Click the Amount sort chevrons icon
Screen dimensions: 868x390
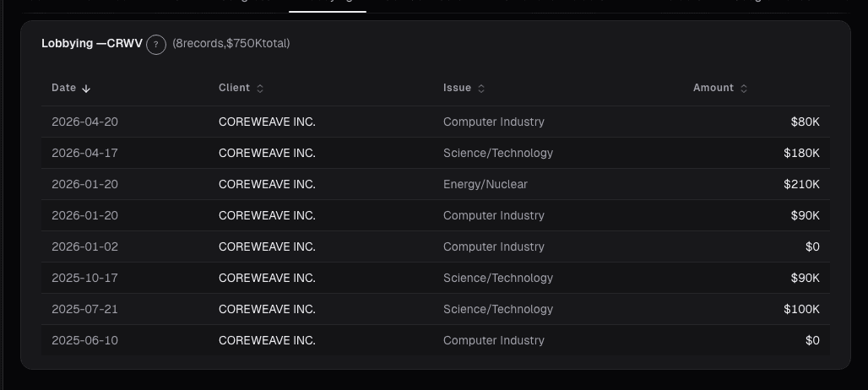pos(743,89)
